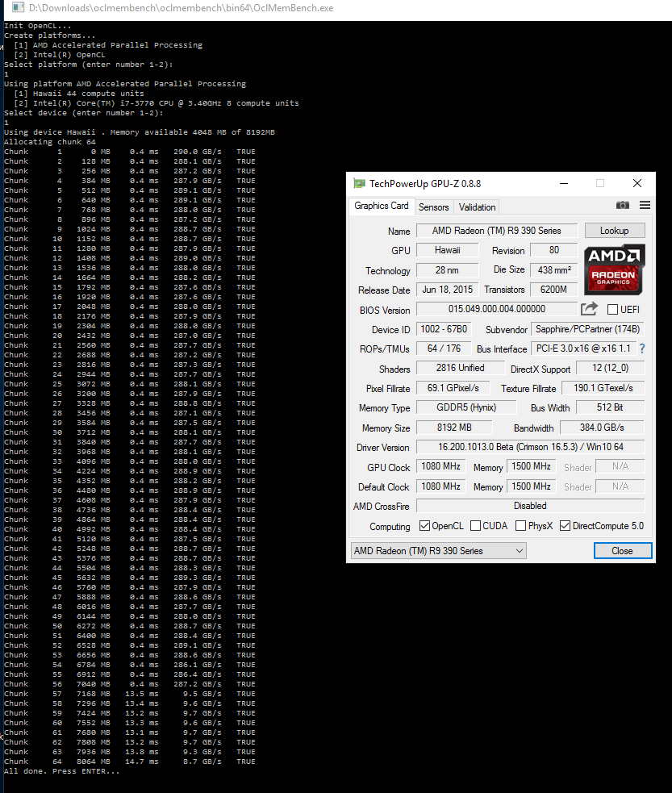Click the GPU Clock row Memory 1500 MHz field
This screenshot has height=793, width=672.
coord(531,466)
